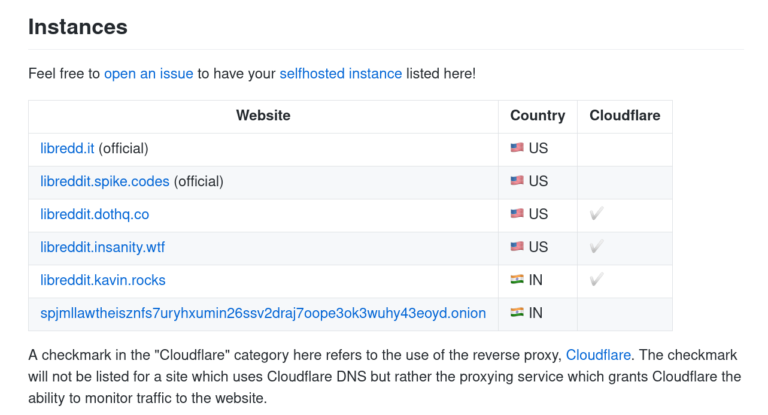Open the libreddit.dothq.co instance link
The width and height of the screenshot is (768, 415).
tap(94, 214)
